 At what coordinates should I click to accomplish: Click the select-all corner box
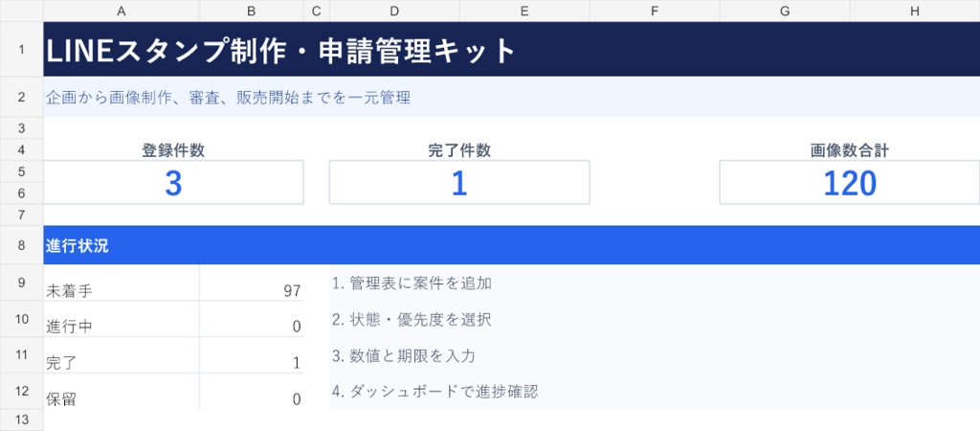[22, 11]
